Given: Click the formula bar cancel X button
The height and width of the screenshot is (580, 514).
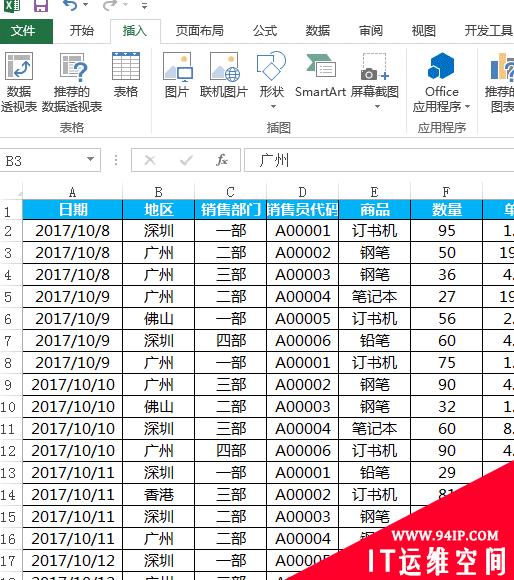Looking at the screenshot, I should 150,160.
